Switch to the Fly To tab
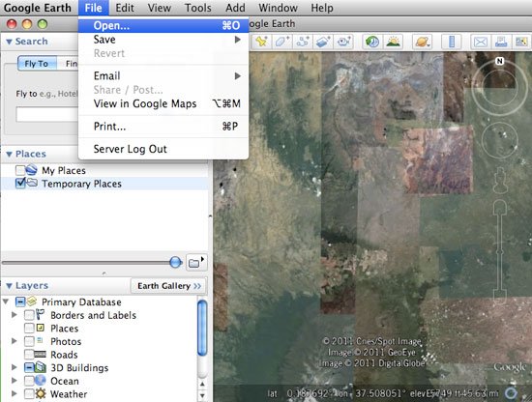The image size is (532, 402). 37,64
